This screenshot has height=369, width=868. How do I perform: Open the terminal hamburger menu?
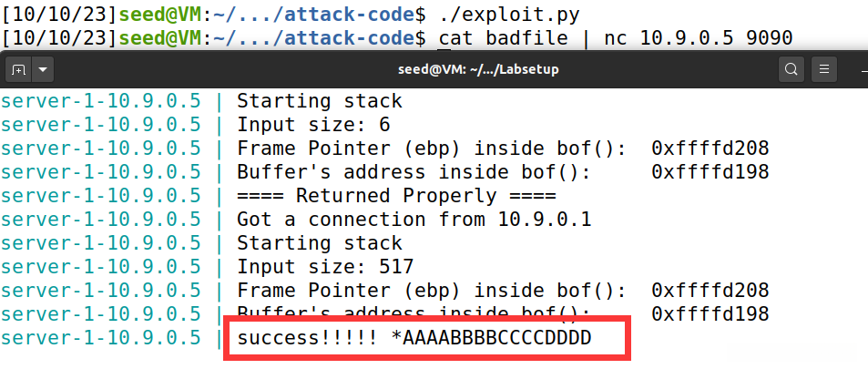pos(823,70)
